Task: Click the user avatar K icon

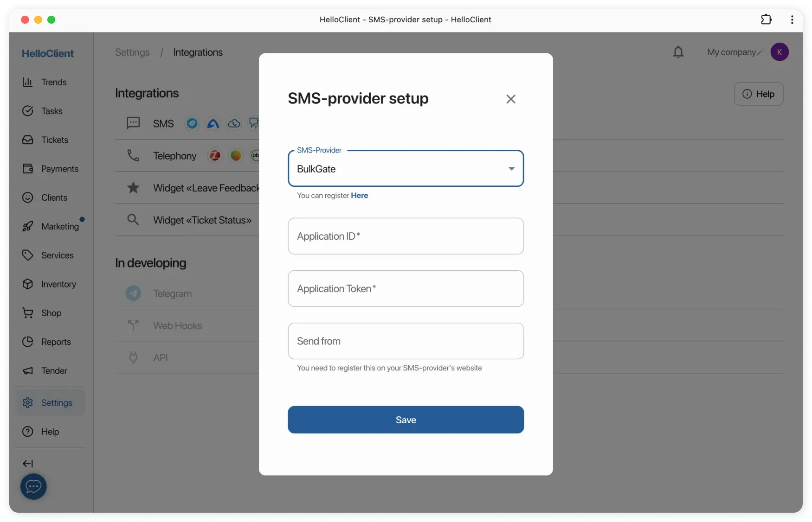Action: [779, 52]
